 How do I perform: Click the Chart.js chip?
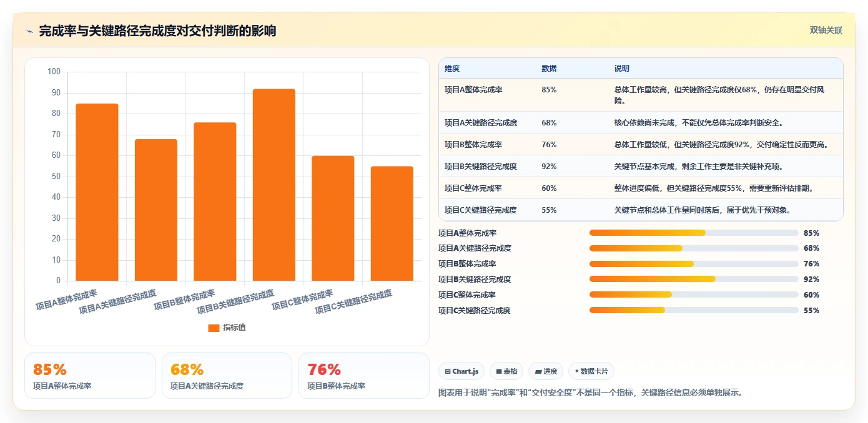coord(461,371)
